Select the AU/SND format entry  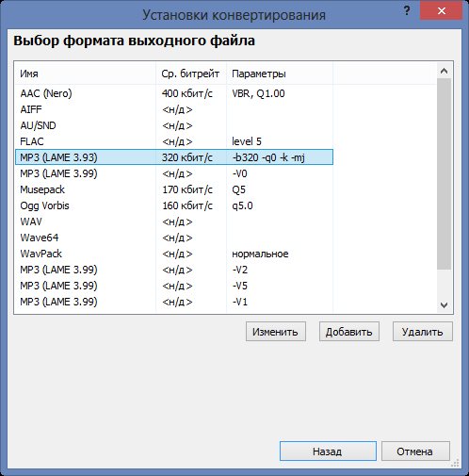click(174, 125)
